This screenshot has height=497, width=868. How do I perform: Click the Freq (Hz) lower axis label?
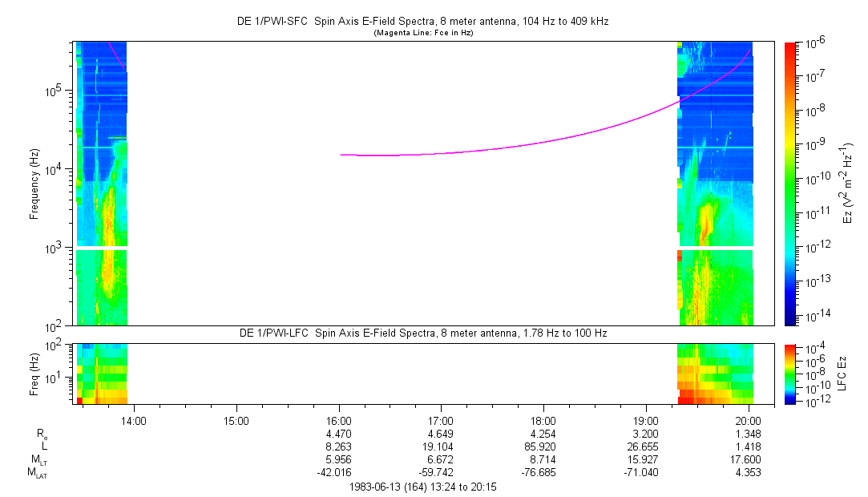(x=34, y=374)
